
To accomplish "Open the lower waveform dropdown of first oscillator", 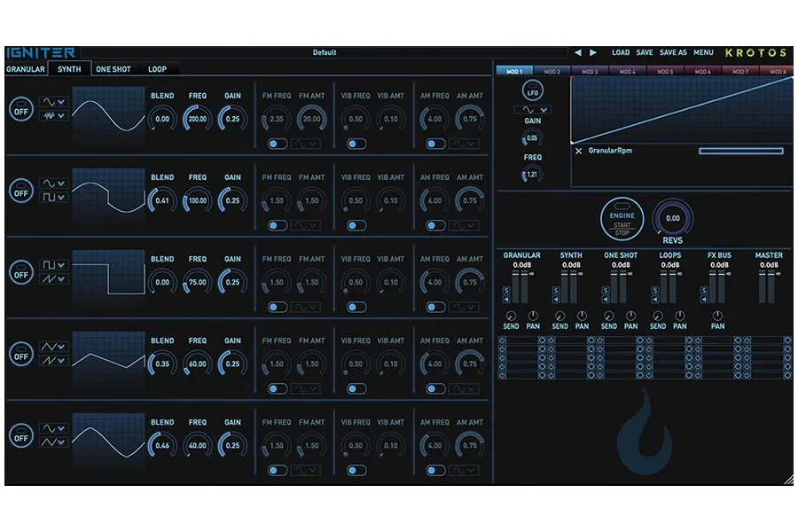I will tap(54, 115).
